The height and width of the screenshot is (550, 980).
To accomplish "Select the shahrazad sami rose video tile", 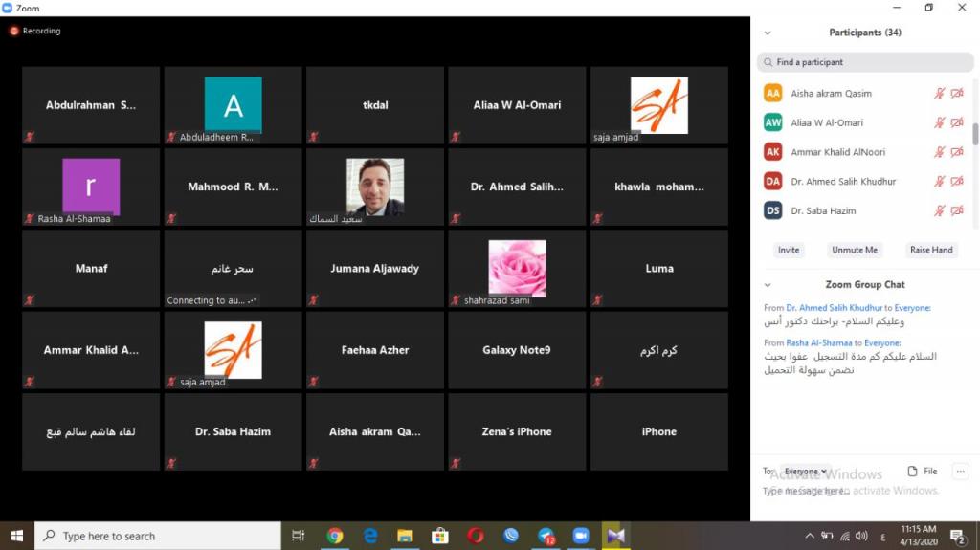I will [x=517, y=270].
